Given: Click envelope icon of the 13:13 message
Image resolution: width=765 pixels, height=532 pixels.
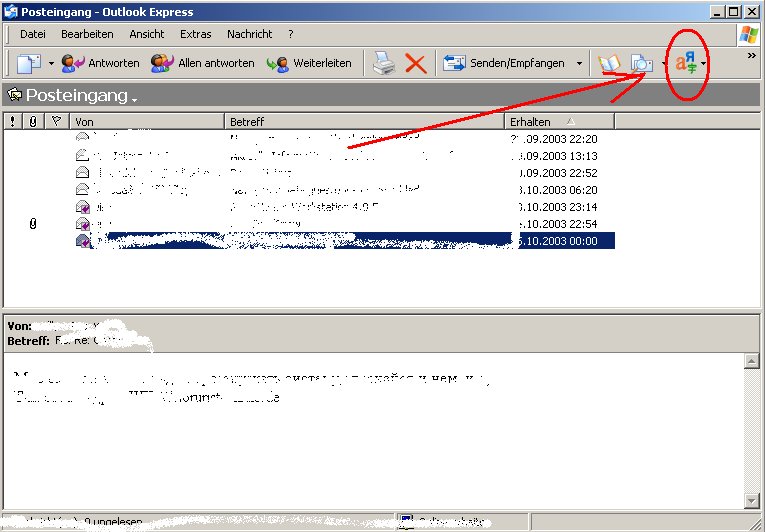Looking at the screenshot, I should [x=82, y=156].
